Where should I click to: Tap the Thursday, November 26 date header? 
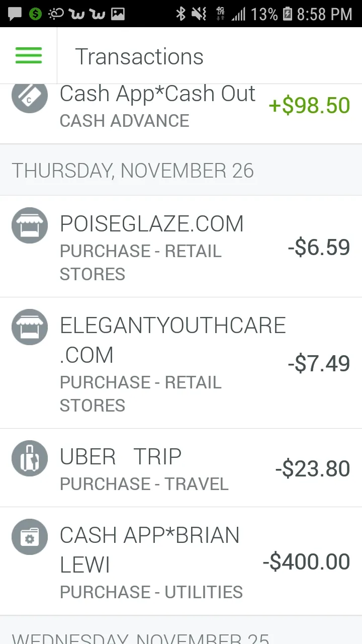[x=133, y=171]
